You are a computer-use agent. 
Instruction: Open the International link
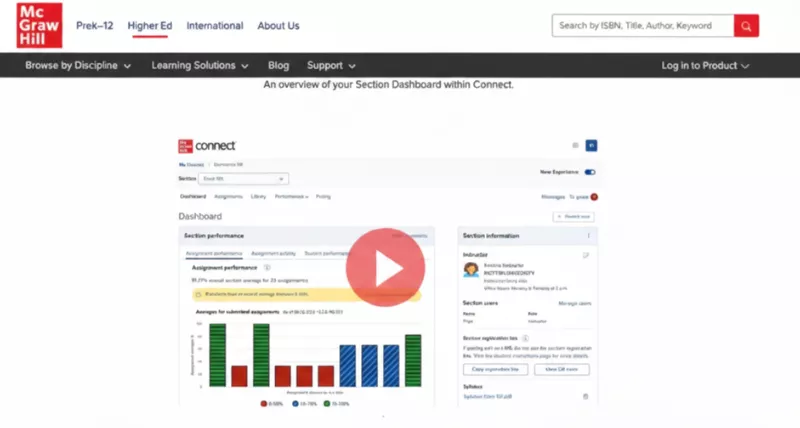click(215, 26)
